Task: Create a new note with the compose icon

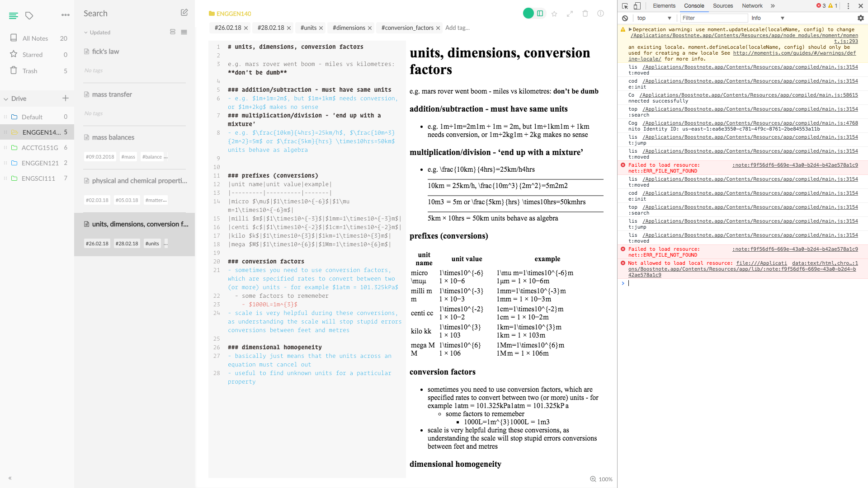Action: (184, 13)
